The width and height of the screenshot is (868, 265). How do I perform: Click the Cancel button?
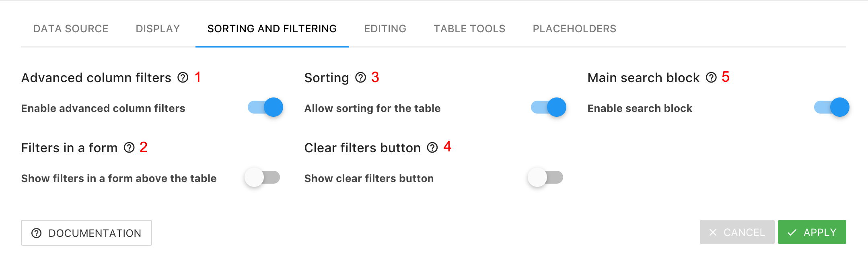[737, 232]
